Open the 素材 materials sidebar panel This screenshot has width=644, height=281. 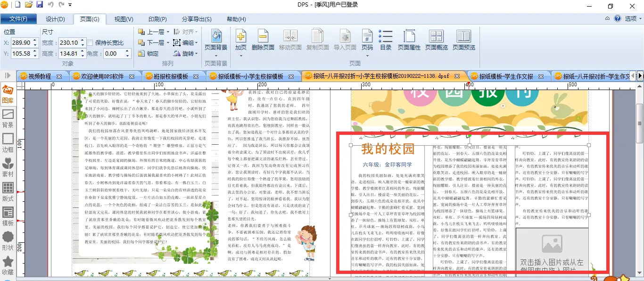8,168
